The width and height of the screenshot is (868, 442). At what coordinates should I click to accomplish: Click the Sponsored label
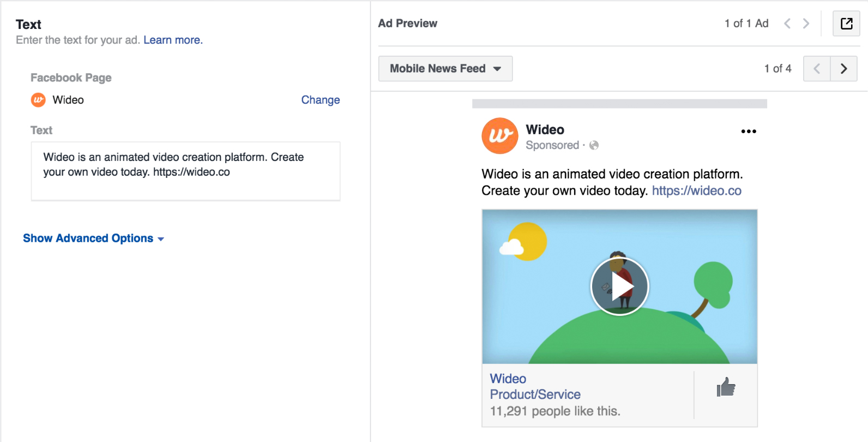(552, 145)
